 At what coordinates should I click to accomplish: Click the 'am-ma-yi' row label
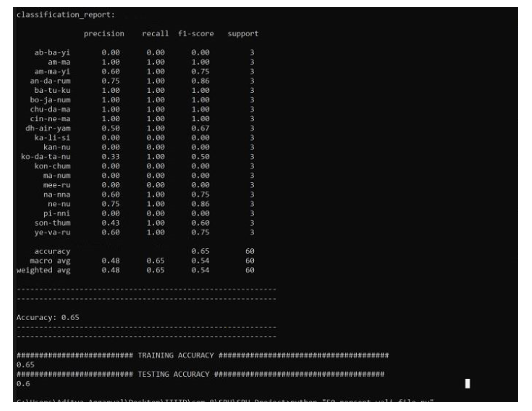point(52,72)
